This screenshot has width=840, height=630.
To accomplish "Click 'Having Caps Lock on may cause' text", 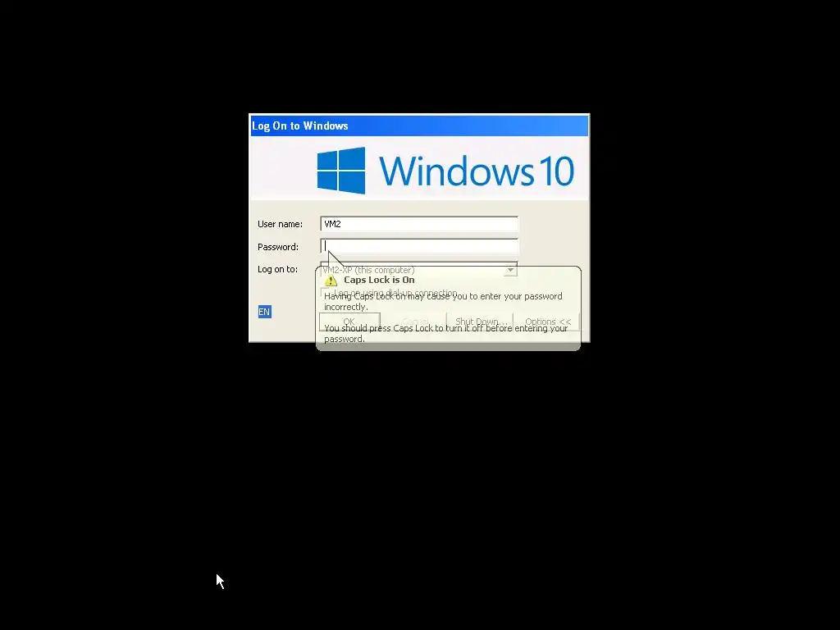I will coord(443,302).
